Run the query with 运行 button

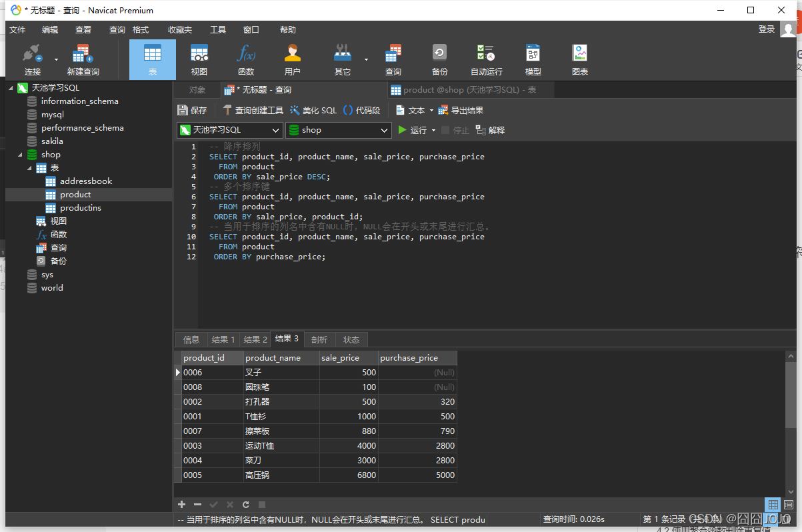coord(413,130)
